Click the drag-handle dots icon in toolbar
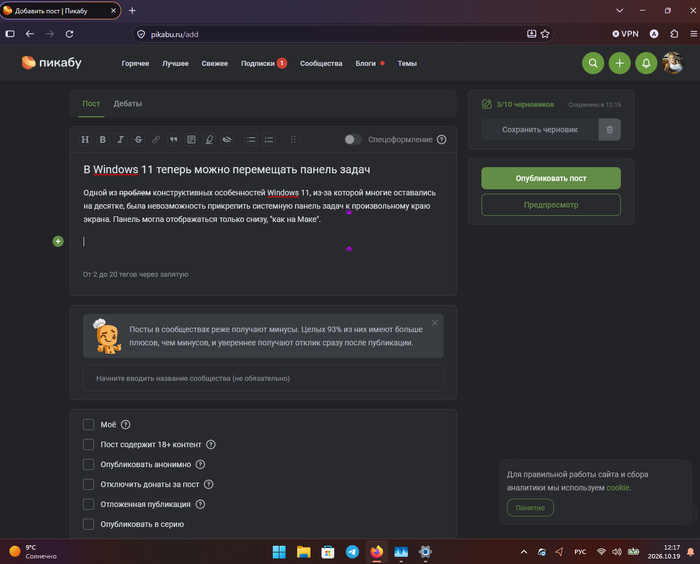This screenshot has height=564, width=700. [x=293, y=140]
